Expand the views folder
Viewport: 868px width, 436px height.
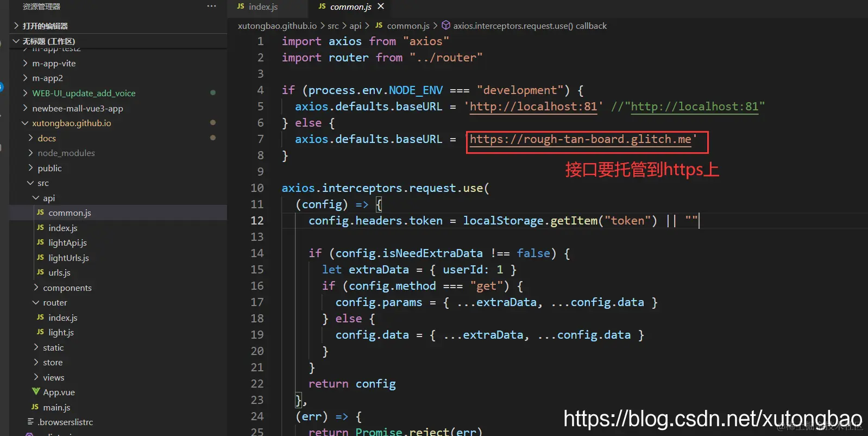tap(53, 377)
